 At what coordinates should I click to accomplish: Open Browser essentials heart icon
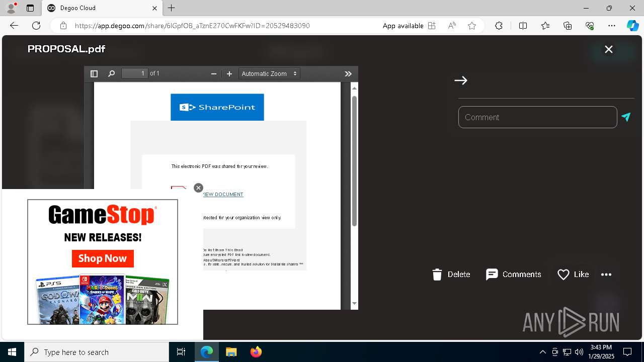click(590, 26)
